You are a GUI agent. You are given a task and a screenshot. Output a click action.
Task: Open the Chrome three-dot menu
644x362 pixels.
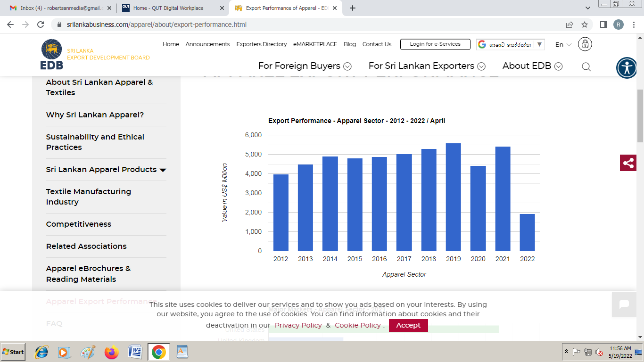[x=634, y=25]
